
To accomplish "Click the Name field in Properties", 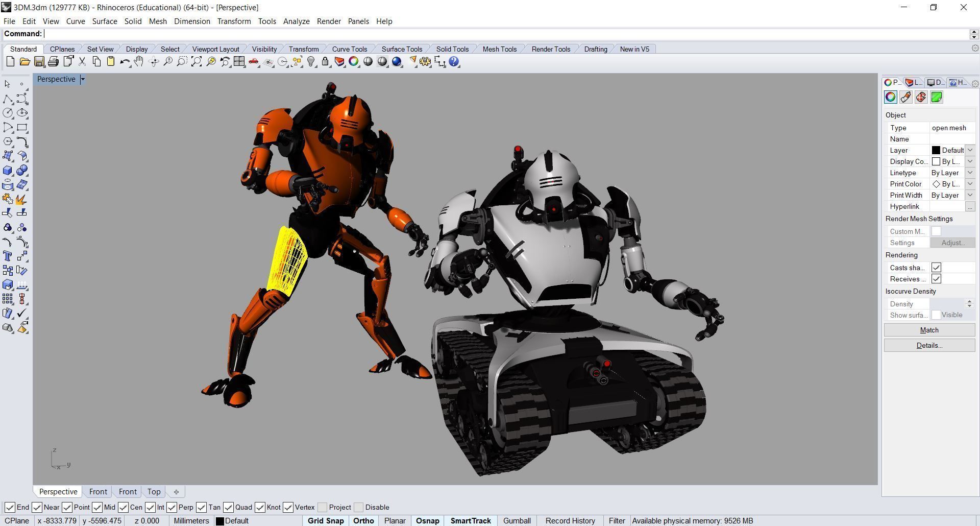I will tap(952, 139).
